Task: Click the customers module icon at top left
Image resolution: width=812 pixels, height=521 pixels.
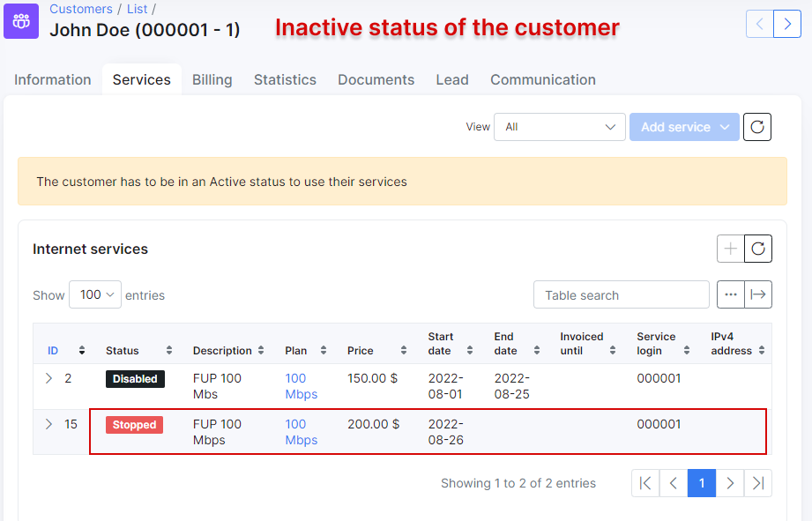Action: tap(21, 21)
